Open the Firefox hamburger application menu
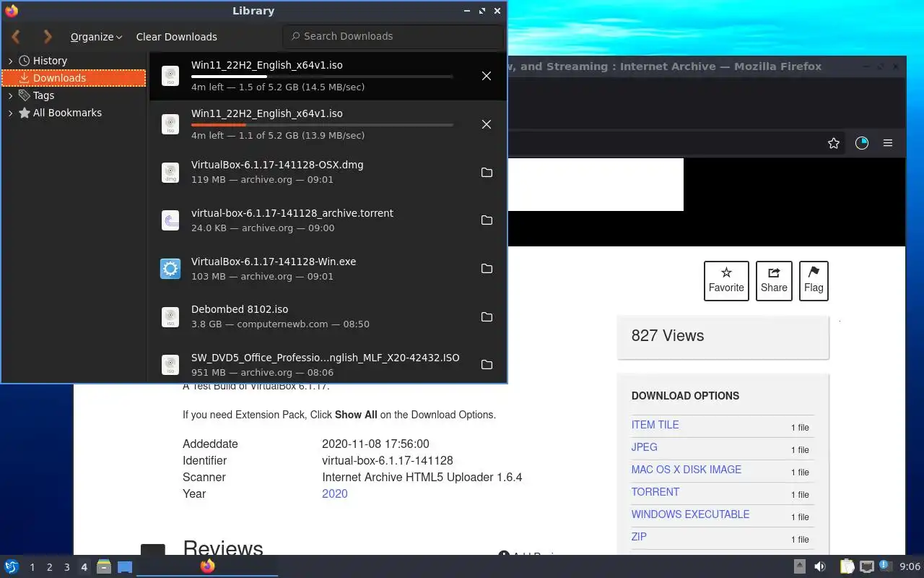Screen dimensions: 924x578 888,143
